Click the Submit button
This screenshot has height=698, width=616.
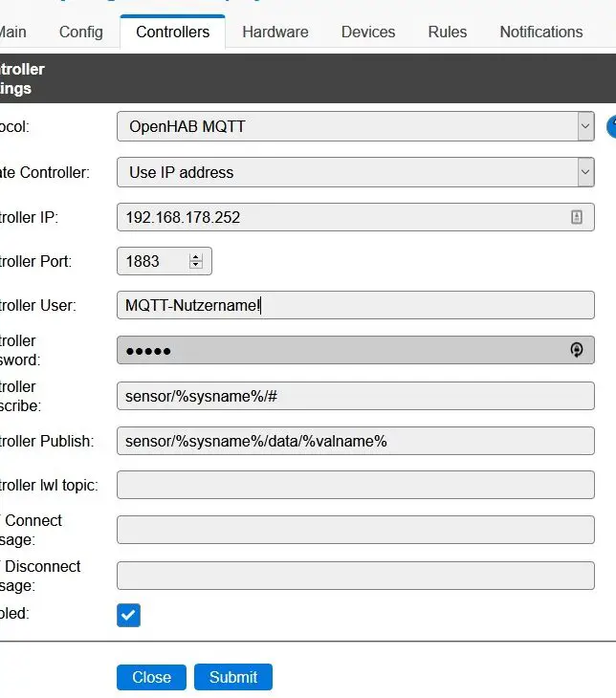pyautogui.click(x=233, y=677)
